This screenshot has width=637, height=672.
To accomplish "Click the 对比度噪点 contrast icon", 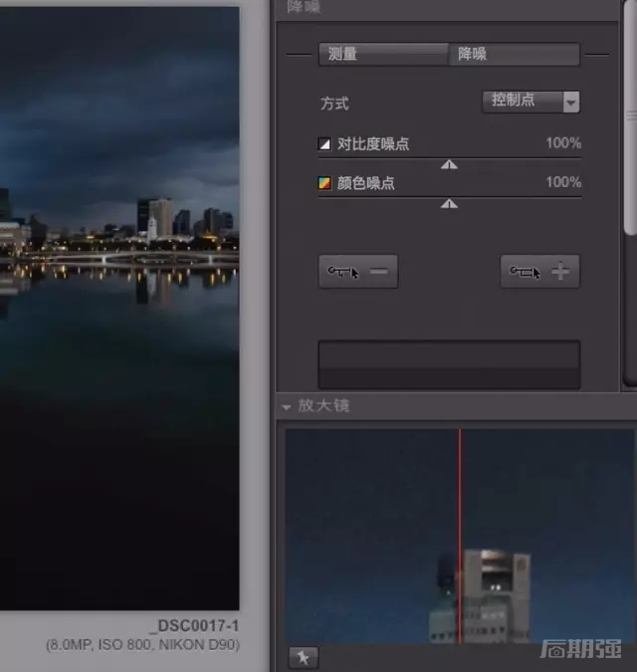I will [324, 143].
